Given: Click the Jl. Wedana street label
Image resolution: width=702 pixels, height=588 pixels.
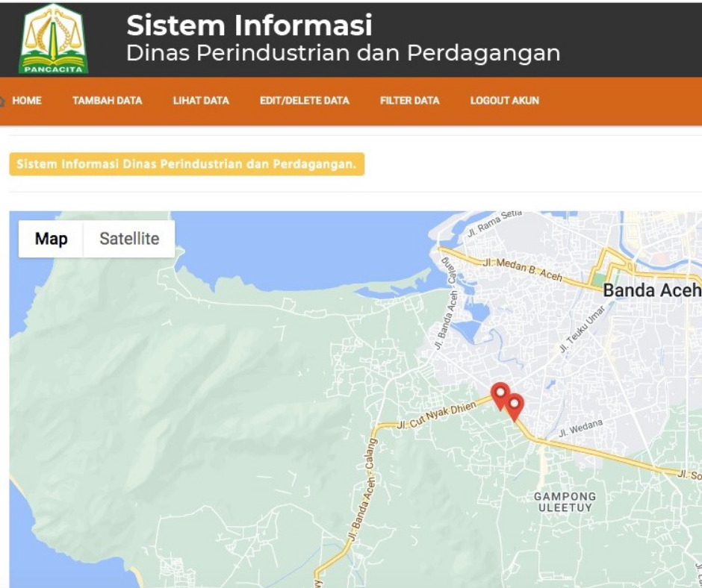Looking at the screenshot, I should (580, 428).
